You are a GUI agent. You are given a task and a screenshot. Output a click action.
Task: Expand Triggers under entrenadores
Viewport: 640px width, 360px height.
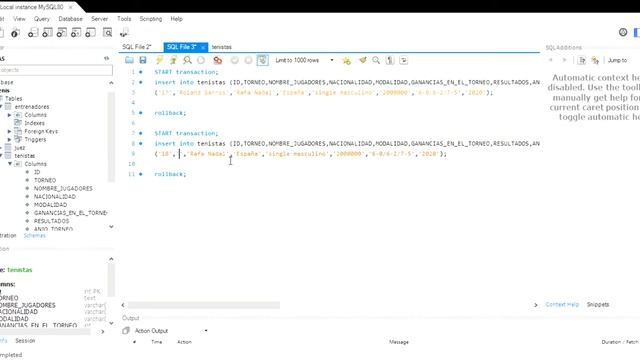(9, 140)
